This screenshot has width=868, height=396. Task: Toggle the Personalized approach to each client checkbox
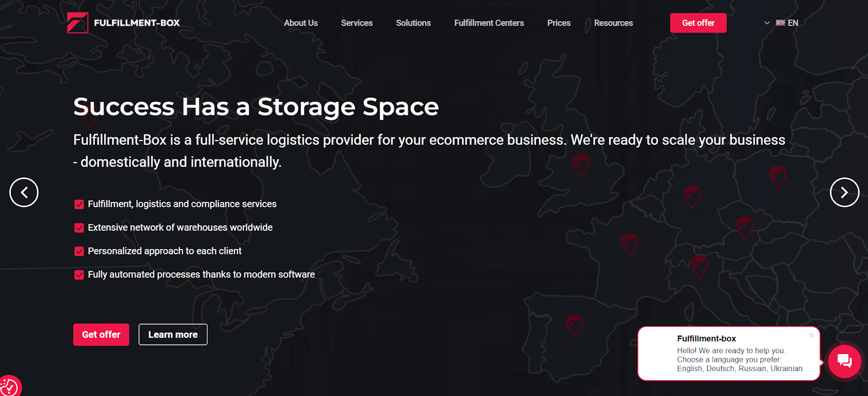[x=79, y=251]
